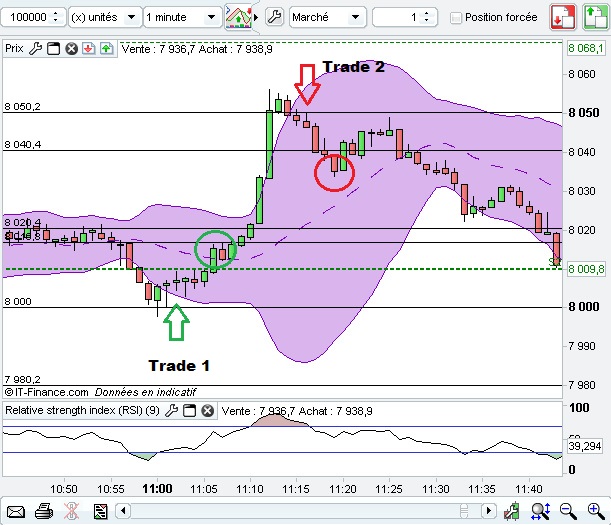The image size is (611, 525).
Task: Close the RSI indicator panel
Action: coord(208,410)
